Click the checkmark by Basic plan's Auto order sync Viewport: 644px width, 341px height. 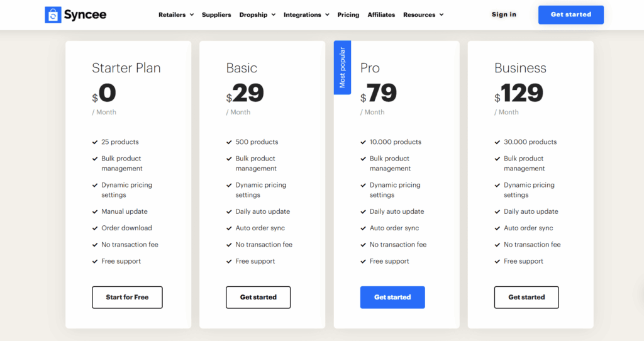pos(229,228)
